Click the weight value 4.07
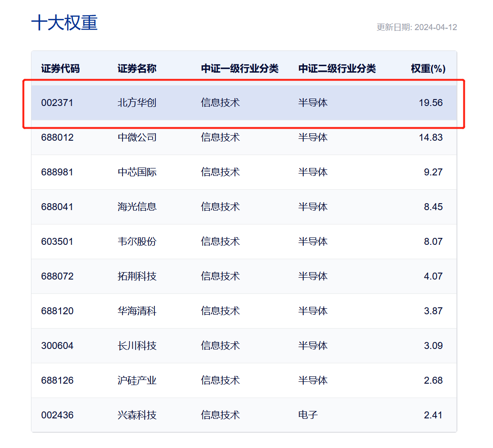The height and width of the screenshot is (448, 493). click(433, 276)
